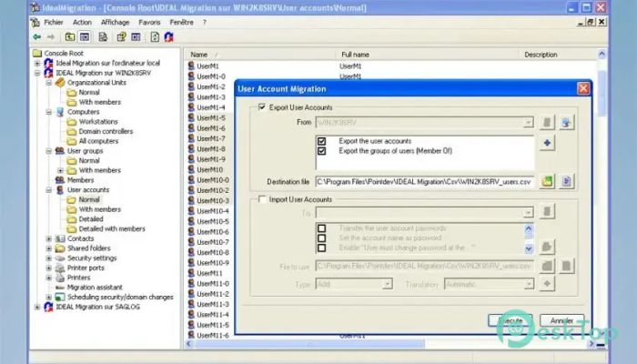This screenshot has height=364, width=637.
Task: Click the Execute button in dialog
Action: (x=511, y=320)
